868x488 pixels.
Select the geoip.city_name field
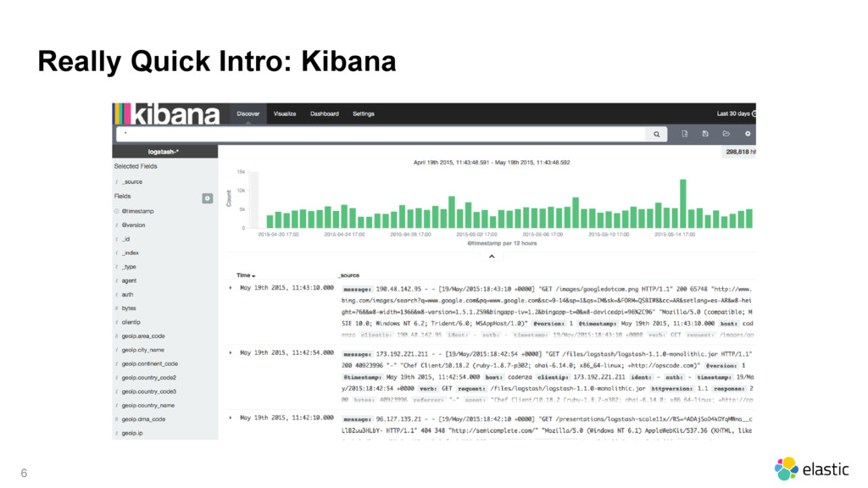click(x=142, y=350)
